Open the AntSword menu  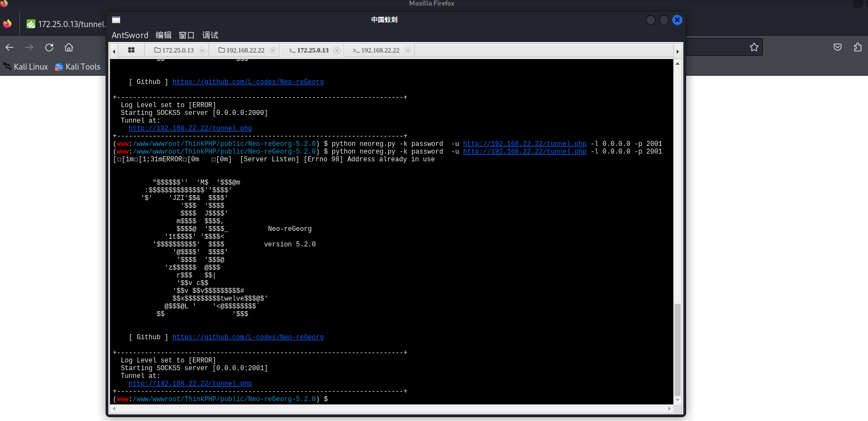tap(130, 35)
